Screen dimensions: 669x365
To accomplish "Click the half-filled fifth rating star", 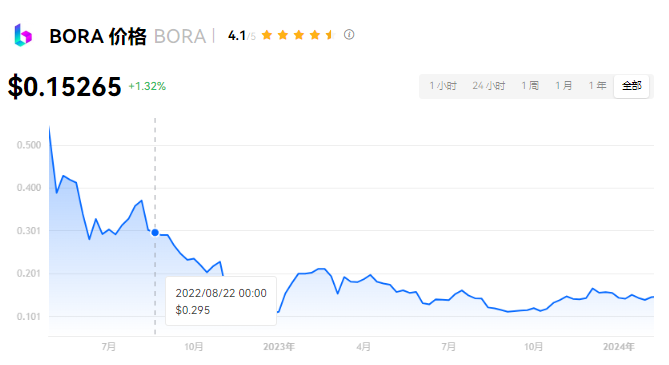I will click(x=331, y=35).
